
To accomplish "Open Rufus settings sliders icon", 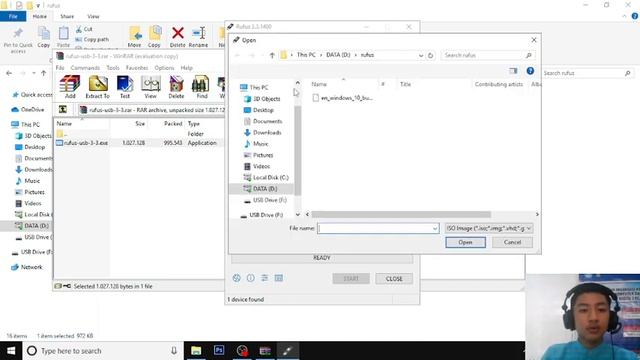I will [x=264, y=278].
